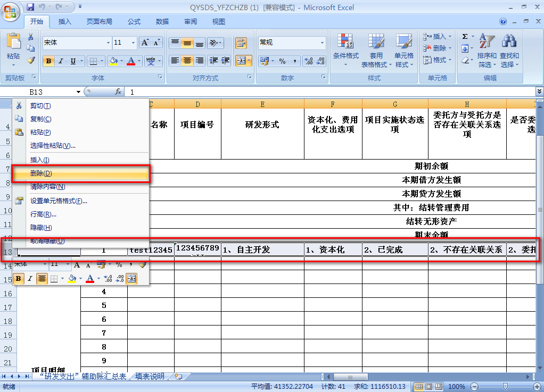Image resolution: width=544 pixels, height=392 pixels.
Task: Toggle Bold in the ribbon font group
Action: 48,61
